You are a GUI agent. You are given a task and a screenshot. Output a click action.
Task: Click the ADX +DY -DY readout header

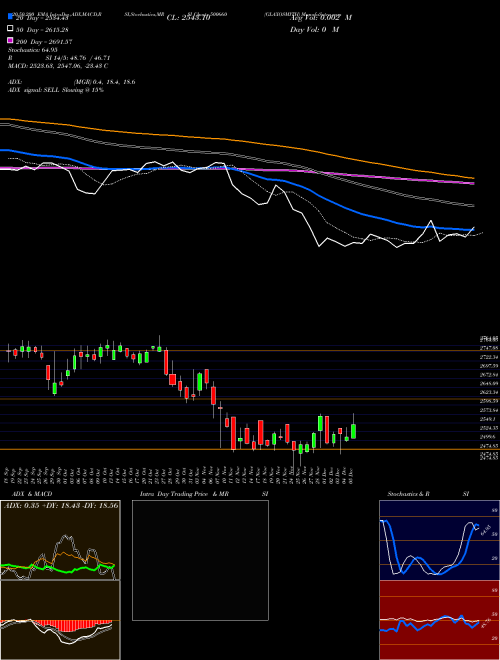click(61, 505)
